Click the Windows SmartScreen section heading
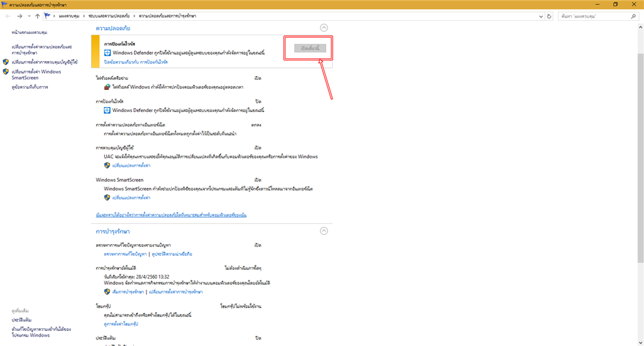The width and height of the screenshot is (644, 346). (119, 180)
